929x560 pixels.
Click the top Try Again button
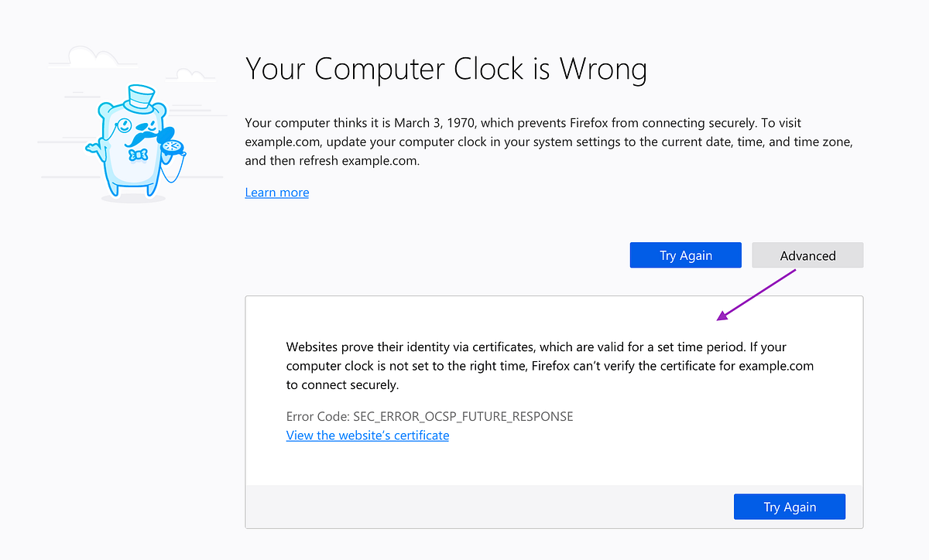coord(685,254)
